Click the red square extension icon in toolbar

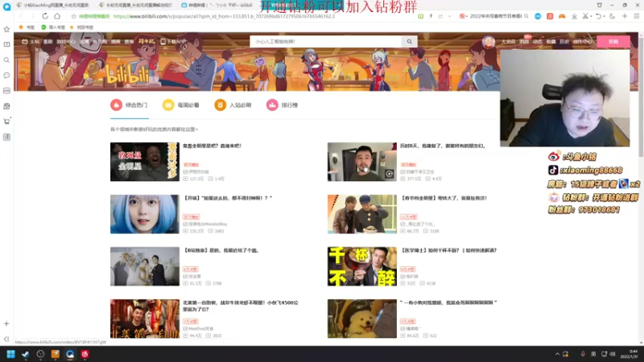tap(550, 16)
